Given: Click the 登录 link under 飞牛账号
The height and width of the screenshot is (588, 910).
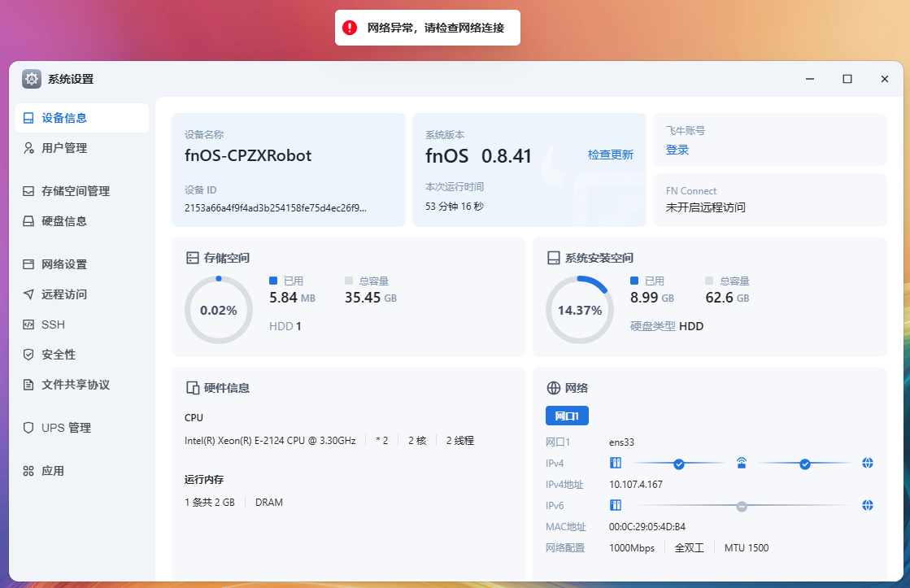Looking at the screenshot, I should pyautogui.click(x=677, y=150).
